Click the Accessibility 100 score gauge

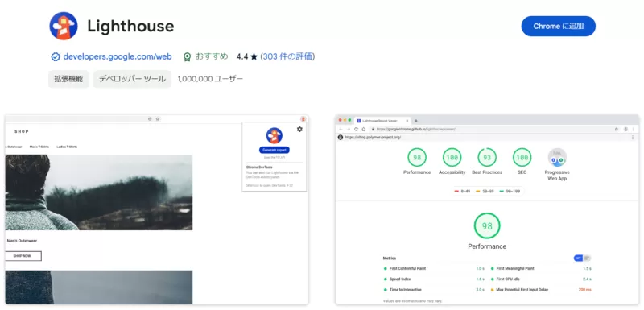452,157
